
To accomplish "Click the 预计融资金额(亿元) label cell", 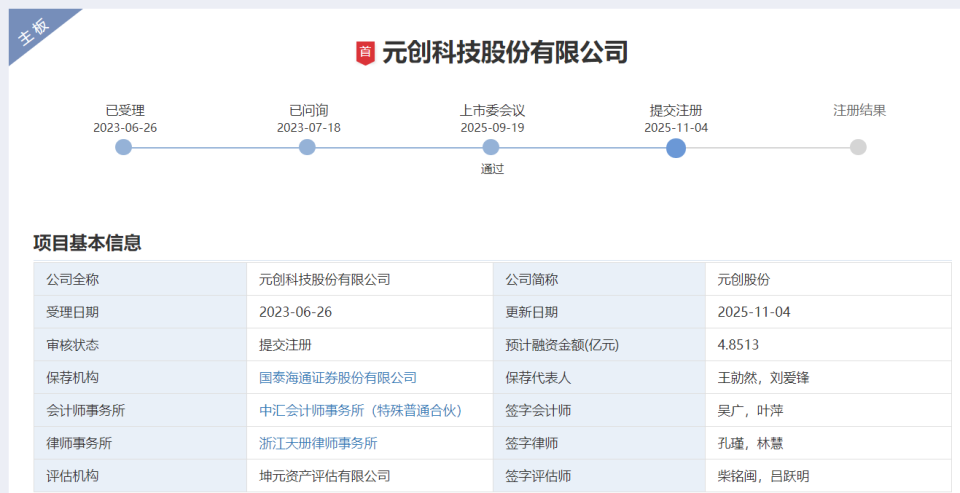I will (x=599, y=345).
